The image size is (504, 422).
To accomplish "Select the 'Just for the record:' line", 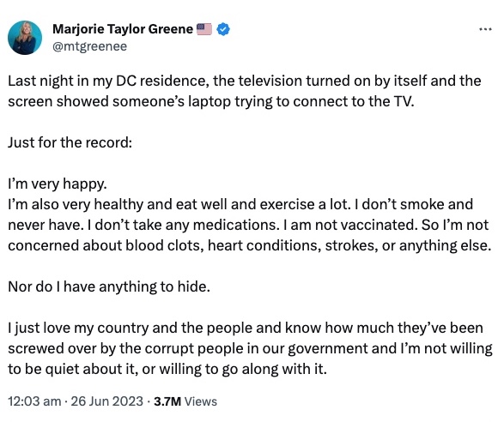I will pos(70,142).
